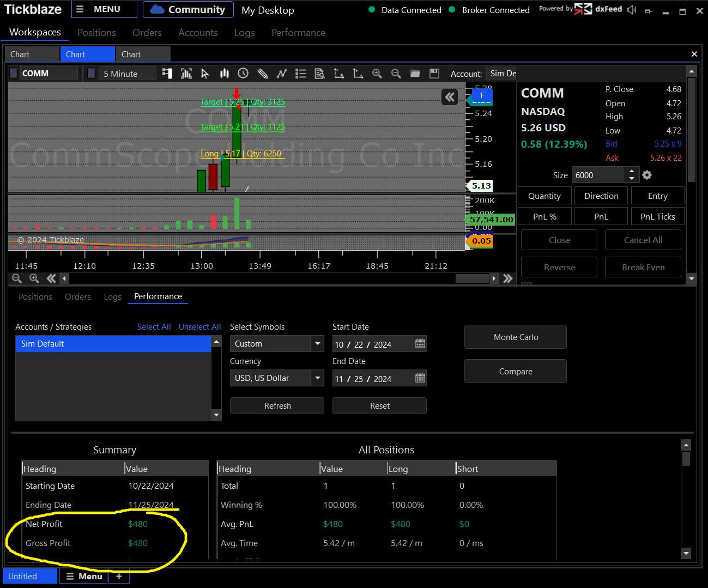Image resolution: width=708 pixels, height=588 pixels.
Task: Decrease Size value with down stepper
Action: (631, 179)
